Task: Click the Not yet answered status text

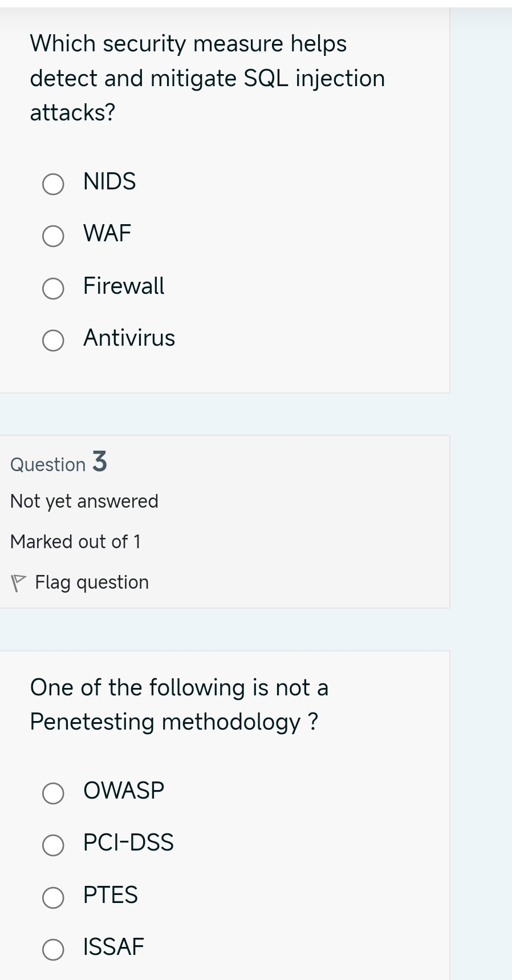Action: 84,501
